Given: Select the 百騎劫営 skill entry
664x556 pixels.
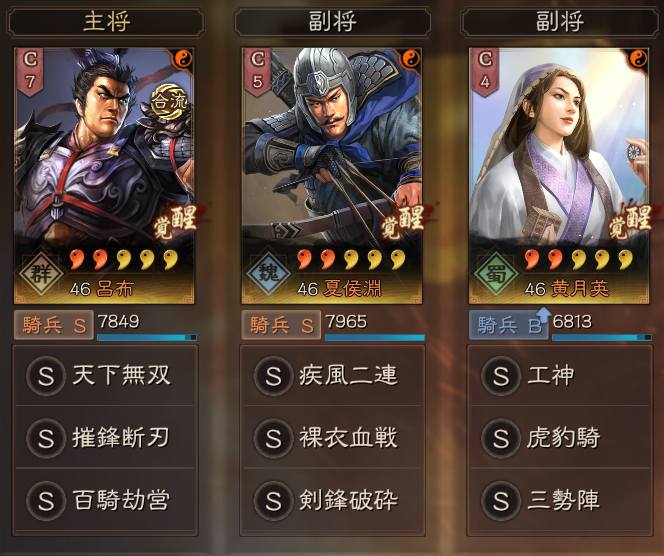Looking at the screenshot, I should (105, 500).
